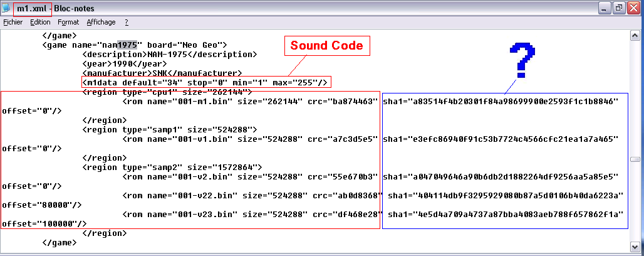Place cursor on the year 1990 line

[123, 63]
